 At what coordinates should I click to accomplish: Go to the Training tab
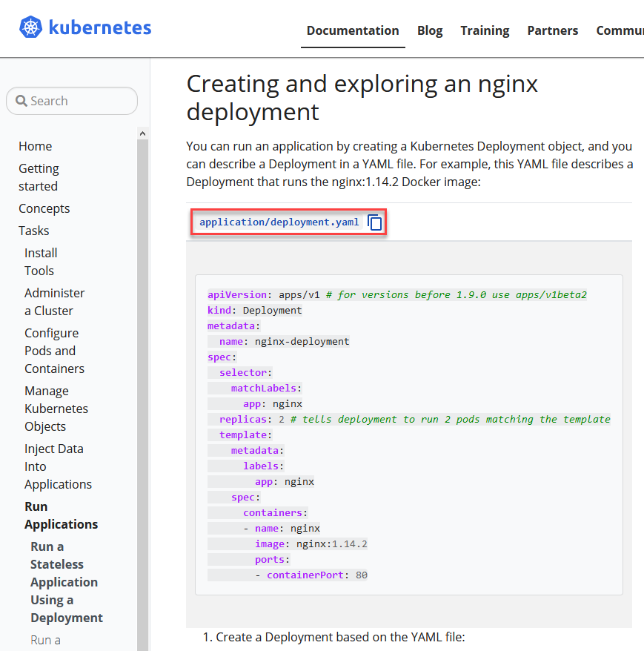coord(485,30)
